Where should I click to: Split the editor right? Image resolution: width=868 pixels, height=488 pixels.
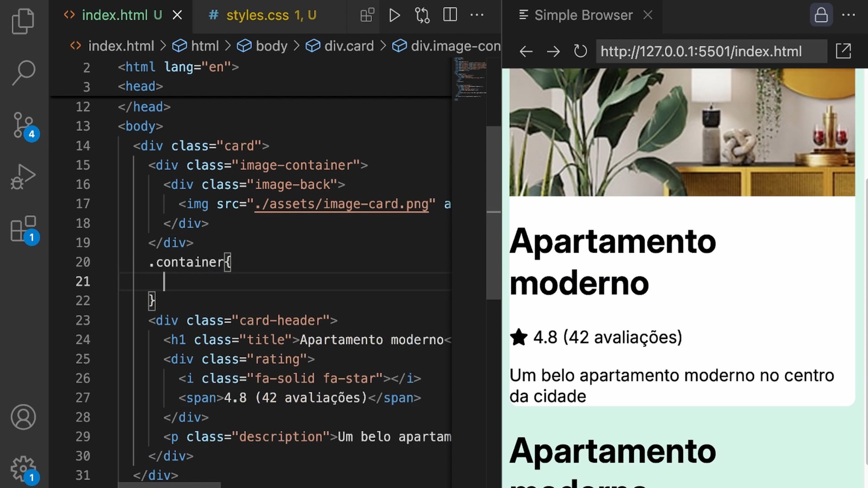pyautogui.click(x=450, y=15)
